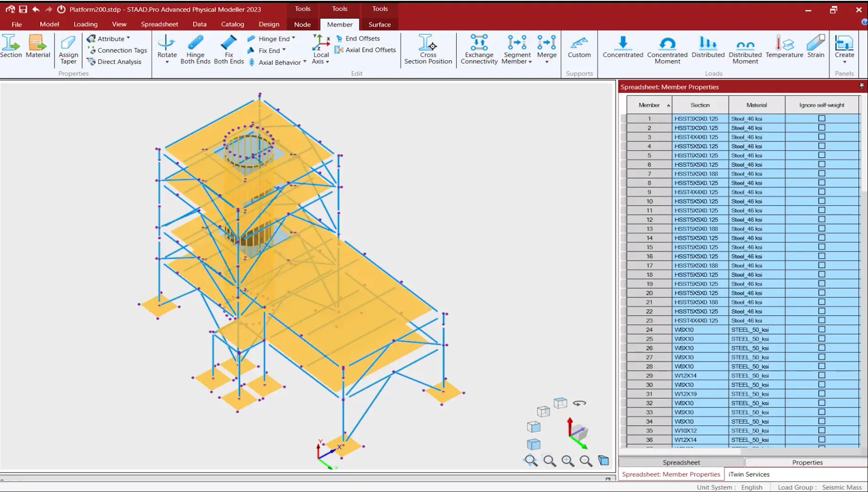Add a Distributed Moment load

coord(745,49)
